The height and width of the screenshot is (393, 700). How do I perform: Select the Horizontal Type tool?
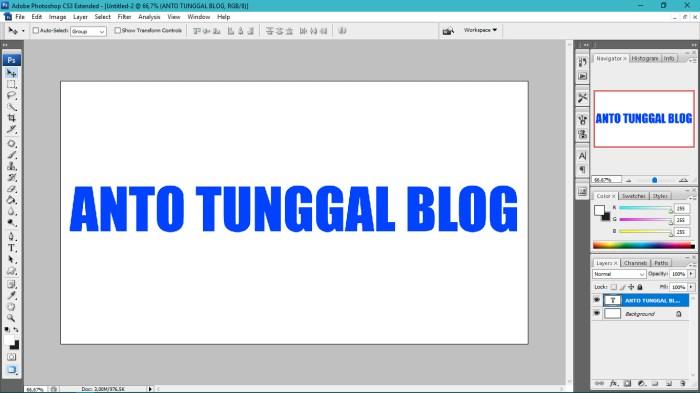pos(12,248)
